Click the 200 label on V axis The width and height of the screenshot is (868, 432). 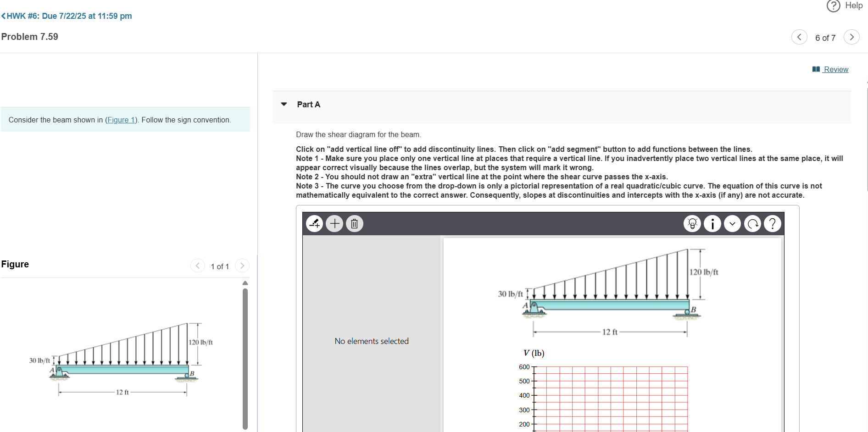tap(524, 424)
